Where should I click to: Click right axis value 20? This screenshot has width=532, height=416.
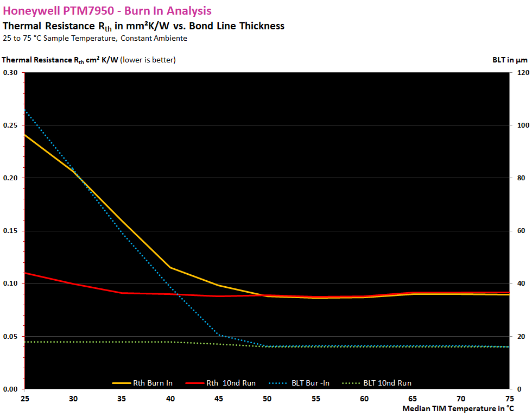pos(521,337)
